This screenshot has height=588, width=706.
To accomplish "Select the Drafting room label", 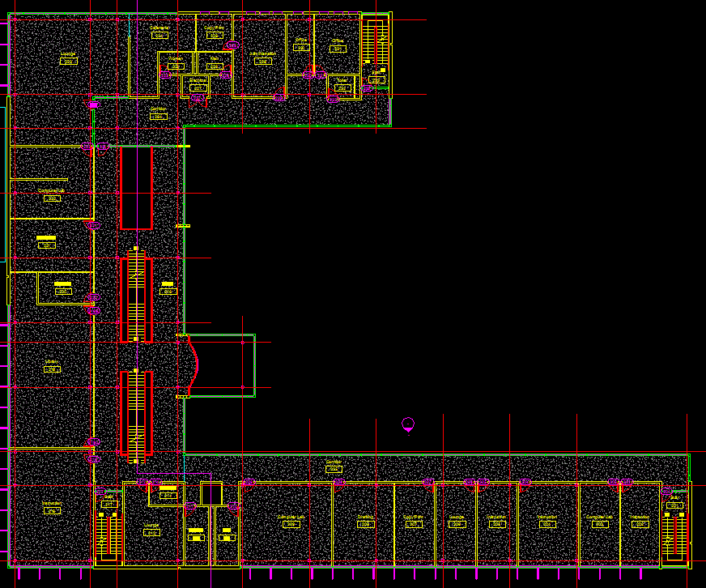I will click(x=365, y=517).
